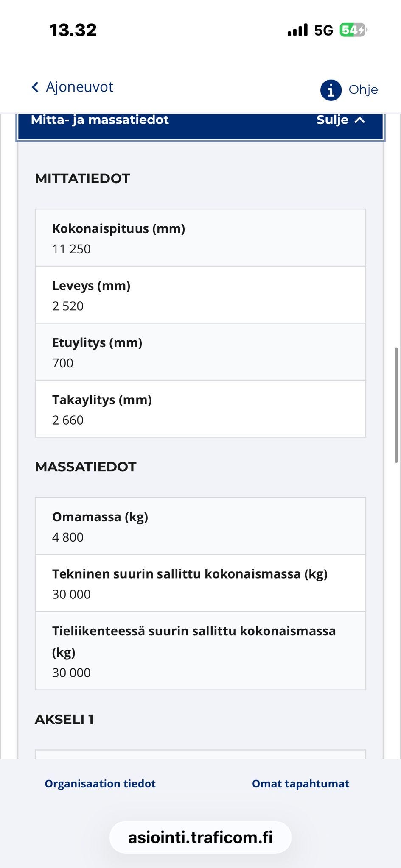This screenshot has height=868, width=401.
Task: Tap the back chevron next to Ajoneuvot
Action: point(35,87)
